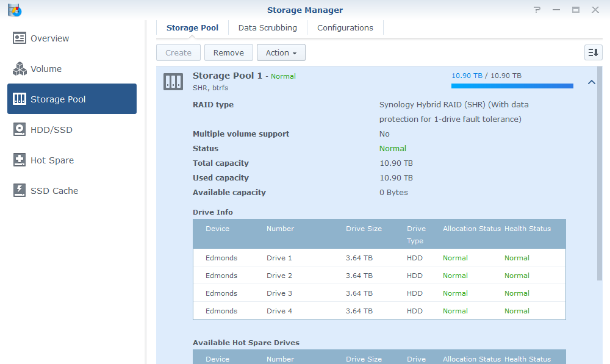Click the Available Hot Spare Drives heading
This screenshot has width=610, height=364.
(x=246, y=343)
